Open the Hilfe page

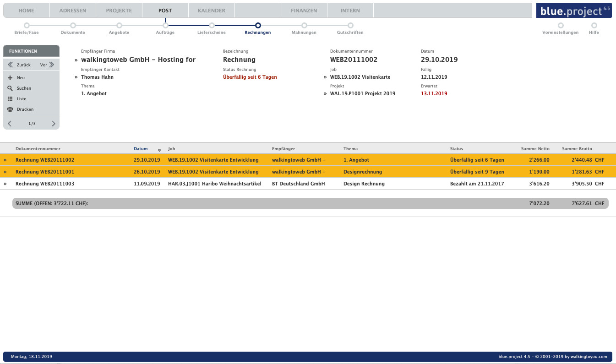click(594, 26)
